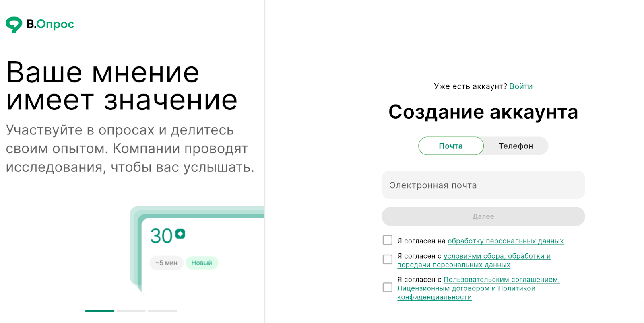Enable the условиями сбора данных checkbox

(387, 259)
